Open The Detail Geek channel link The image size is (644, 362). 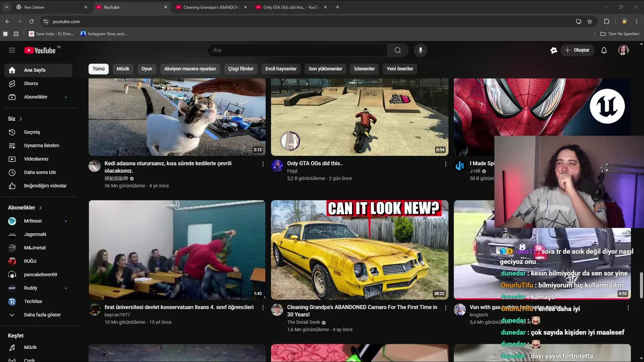(x=303, y=322)
